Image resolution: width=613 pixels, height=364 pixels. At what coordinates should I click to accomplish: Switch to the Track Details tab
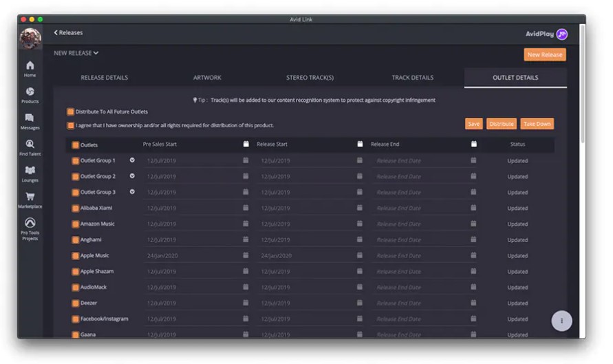[412, 78]
